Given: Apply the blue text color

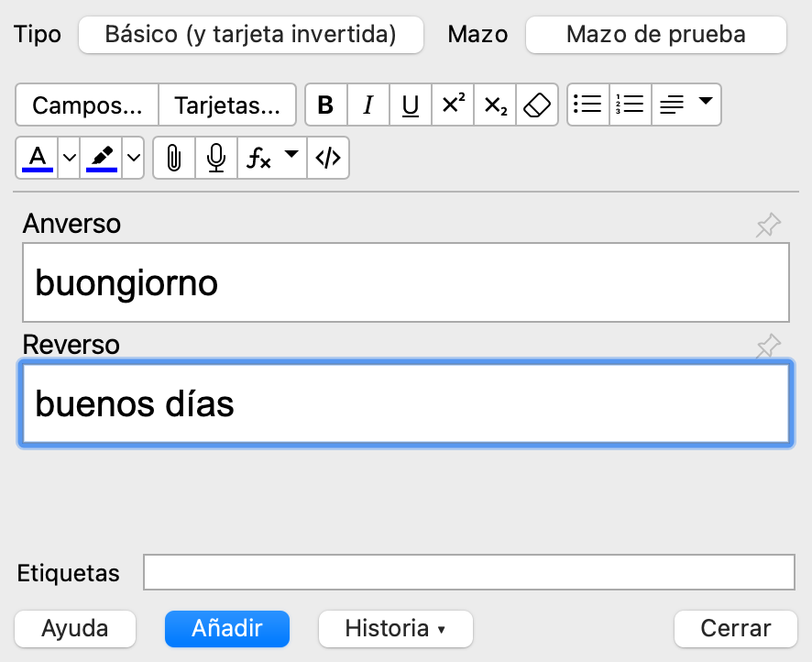Looking at the screenshot, I should 38,158.
